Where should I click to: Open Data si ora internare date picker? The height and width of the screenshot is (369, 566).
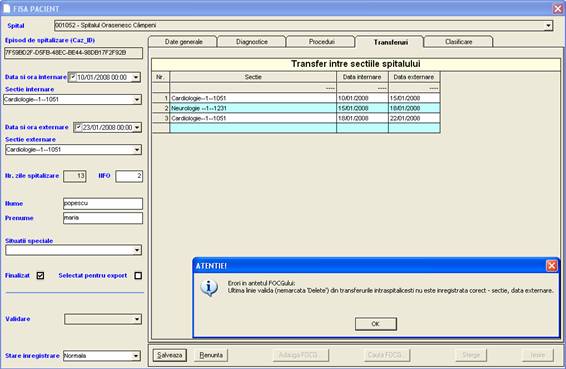point(136,77)
